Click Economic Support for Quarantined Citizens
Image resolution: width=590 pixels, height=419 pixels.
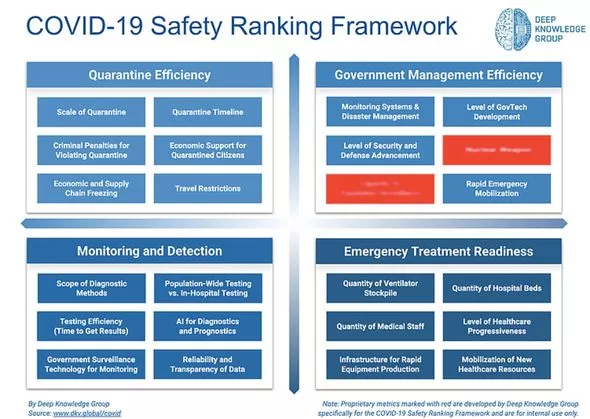click(x=208, y=150)
